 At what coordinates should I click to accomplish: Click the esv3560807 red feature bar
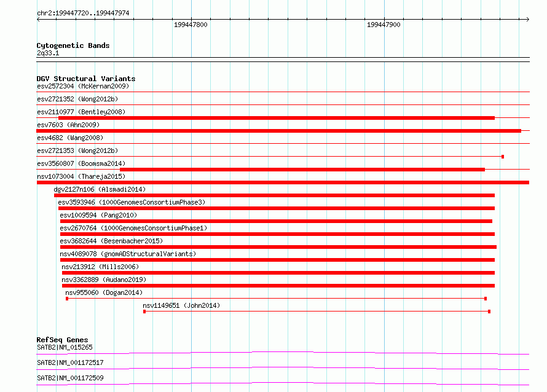(302, 170)
